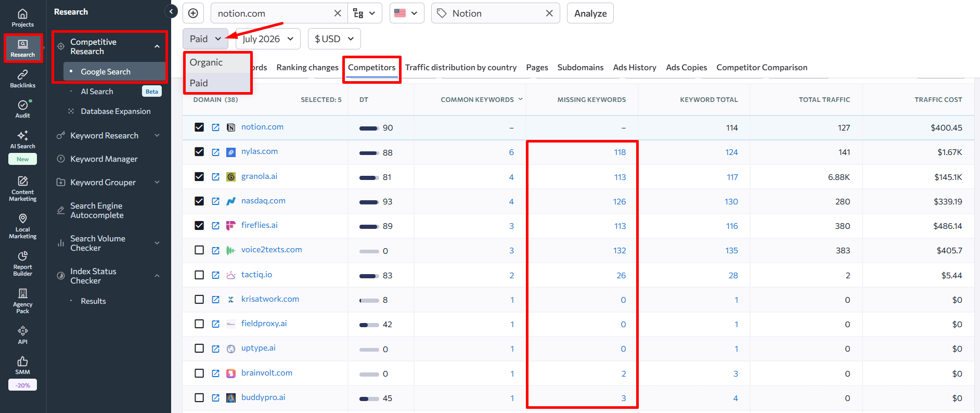980x413 pixels.
Task: Check the tactiq.io row checkbox
Action: (199, 275)
